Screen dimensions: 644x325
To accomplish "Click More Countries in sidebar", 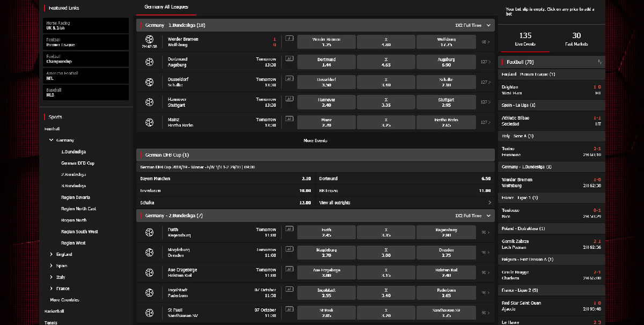I will coord(64,300).
